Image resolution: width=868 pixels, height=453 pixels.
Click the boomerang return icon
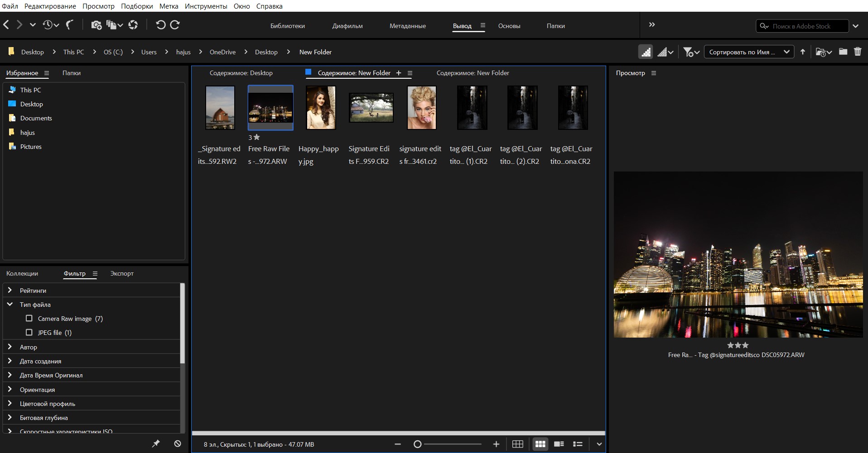coord(70,25)
